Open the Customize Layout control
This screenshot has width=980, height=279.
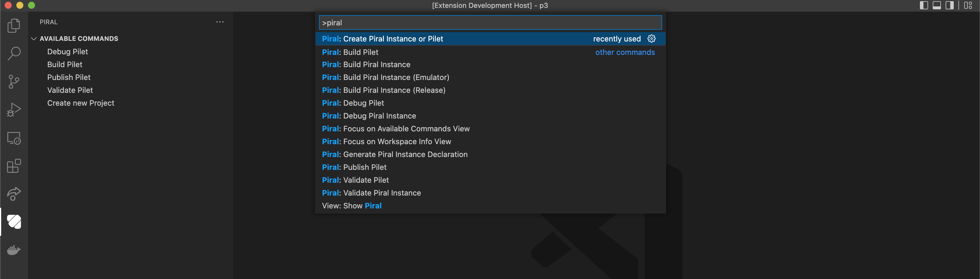(x=968, y=5)
